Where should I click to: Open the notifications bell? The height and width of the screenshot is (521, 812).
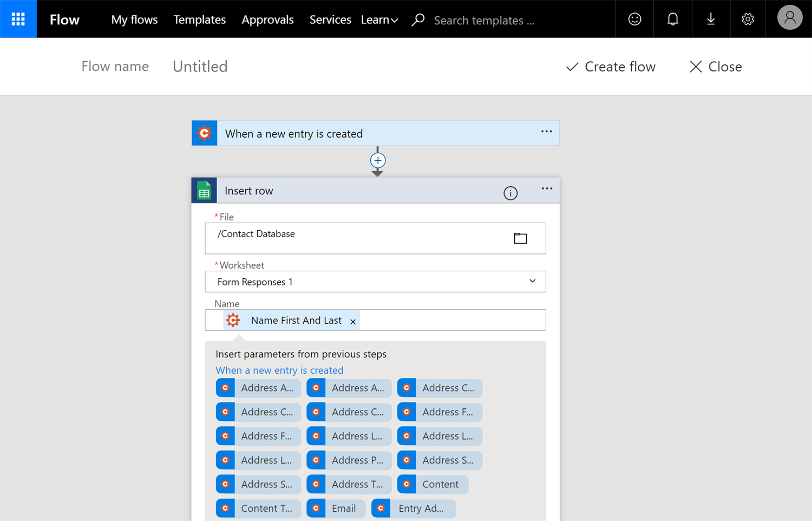672,19
